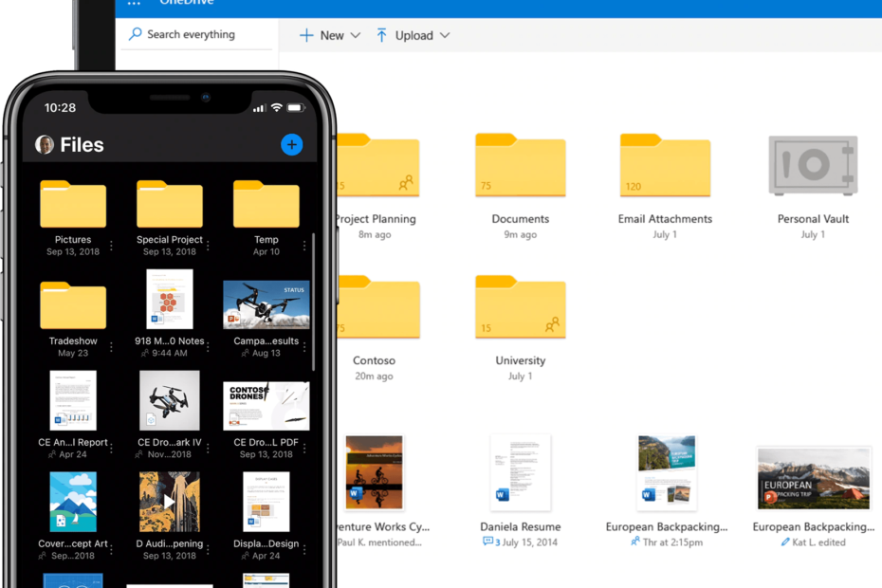The image size is (882, 588).
Task: Click the 'University' folder name
Action: coord(521,360)
